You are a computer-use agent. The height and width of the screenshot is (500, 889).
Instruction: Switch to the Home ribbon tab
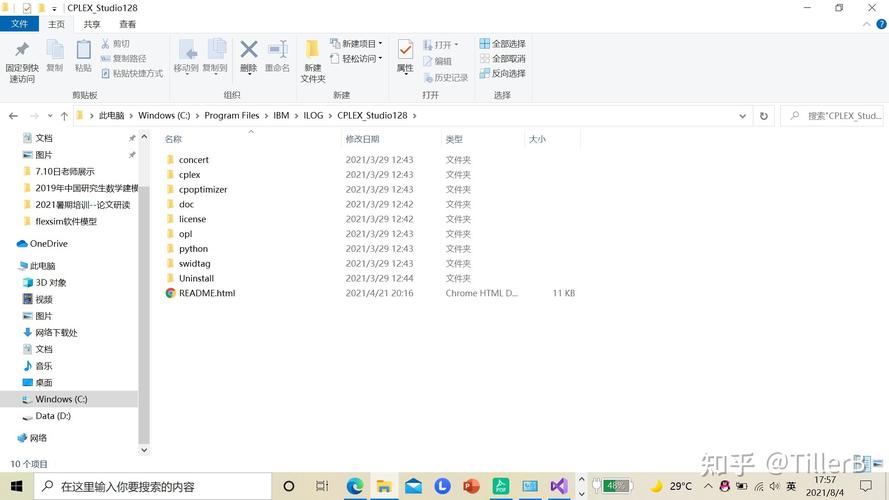56,24
